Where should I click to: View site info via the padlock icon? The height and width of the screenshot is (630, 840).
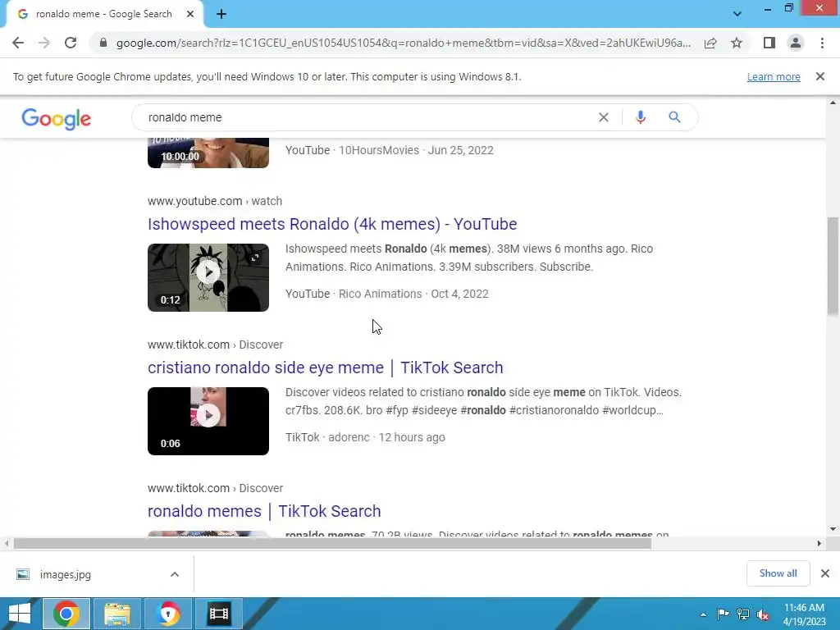tap(103, 43)
